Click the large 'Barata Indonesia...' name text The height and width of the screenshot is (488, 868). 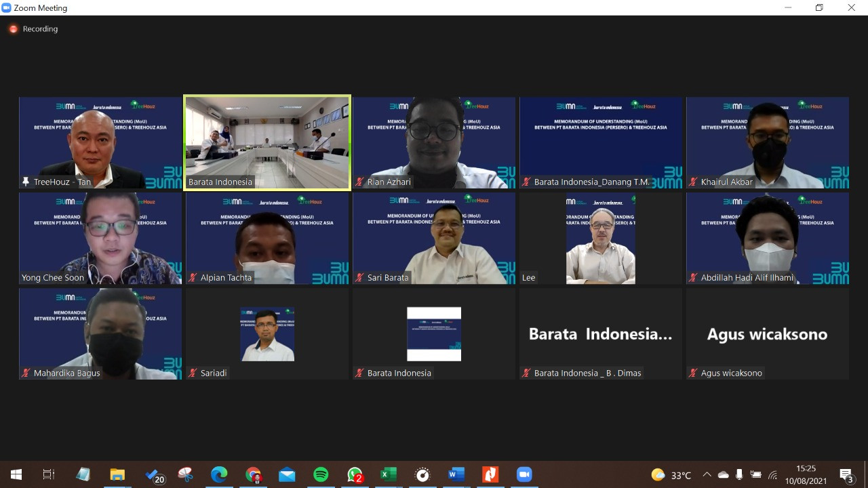tap(601, 334)
